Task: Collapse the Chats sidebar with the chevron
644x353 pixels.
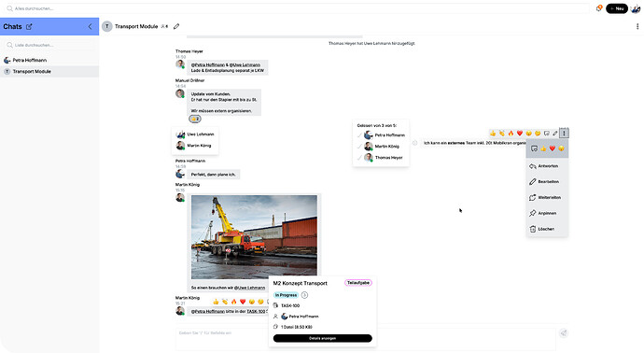Action: 90,27
